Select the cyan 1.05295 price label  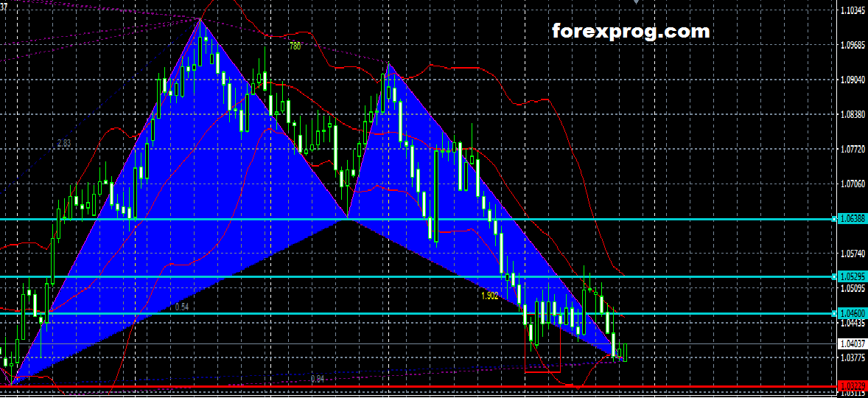coord(853,276)
